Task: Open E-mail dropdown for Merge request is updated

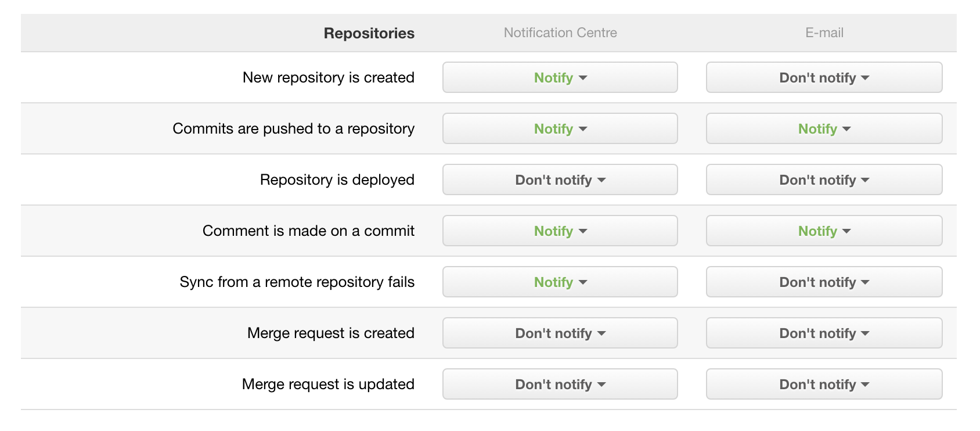Action: tap(824, 384)
